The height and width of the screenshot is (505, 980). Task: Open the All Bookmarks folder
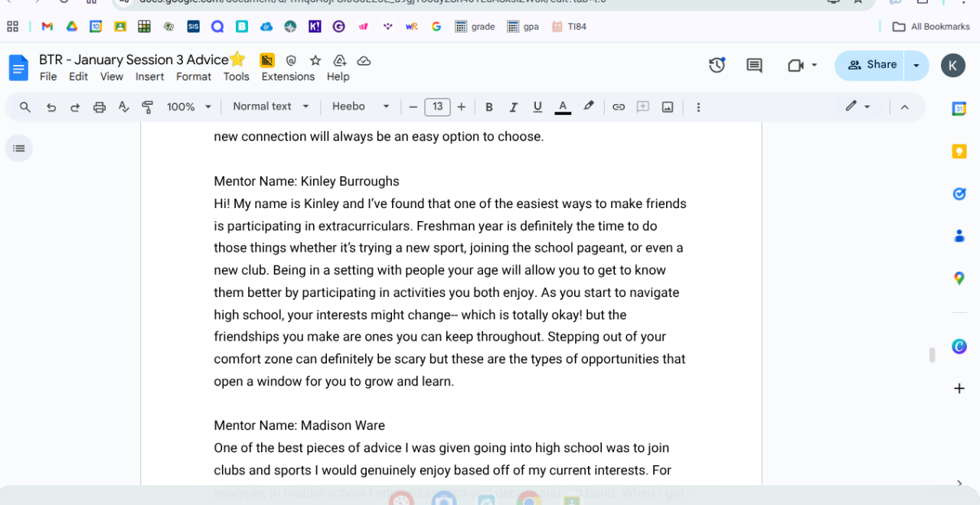click(x=931, y=27)
